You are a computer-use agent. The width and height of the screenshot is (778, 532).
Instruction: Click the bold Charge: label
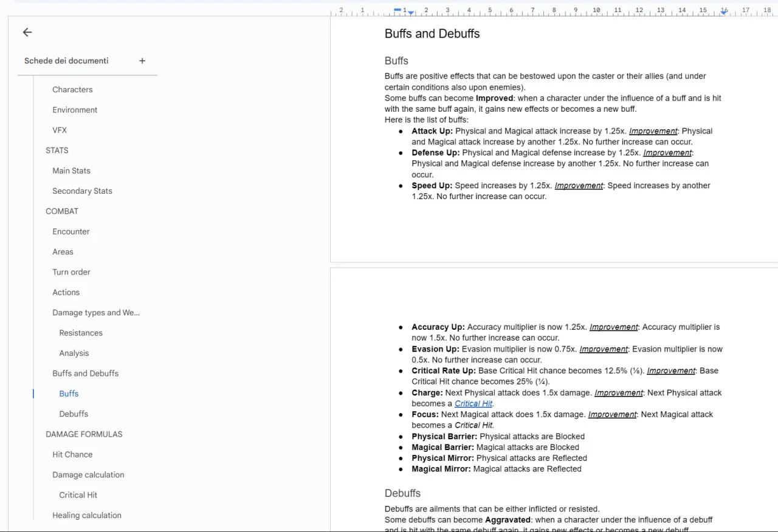point(427,393)
